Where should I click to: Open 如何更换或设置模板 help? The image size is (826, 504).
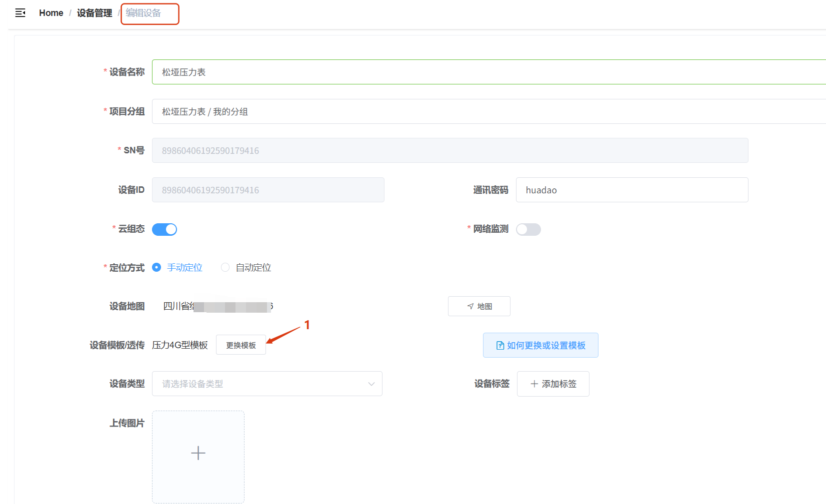pos(540,345)
